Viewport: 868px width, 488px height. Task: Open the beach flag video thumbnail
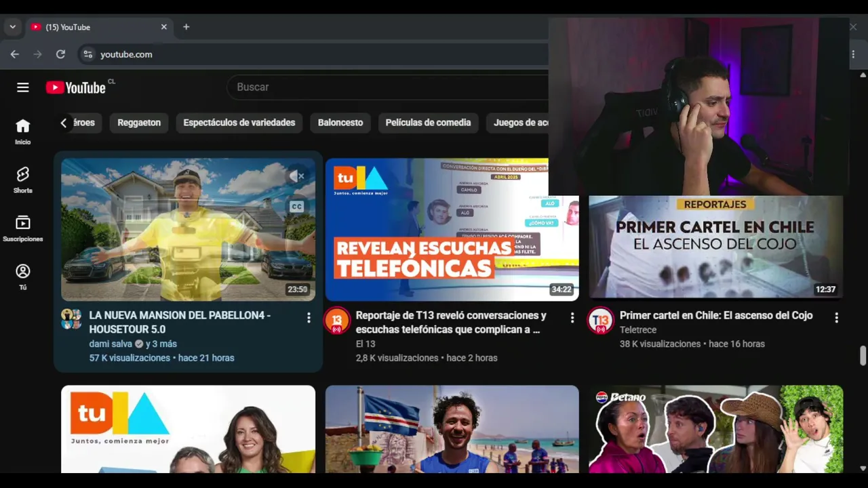point(452,429)
